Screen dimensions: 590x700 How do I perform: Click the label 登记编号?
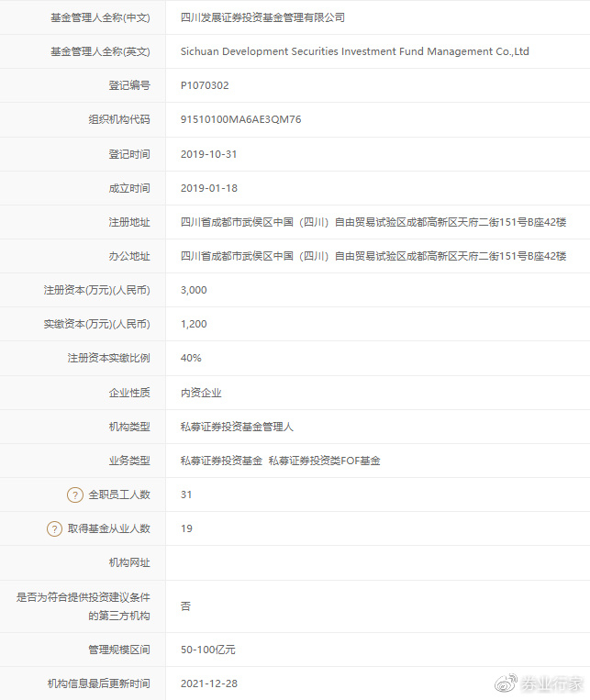[129, 85]
